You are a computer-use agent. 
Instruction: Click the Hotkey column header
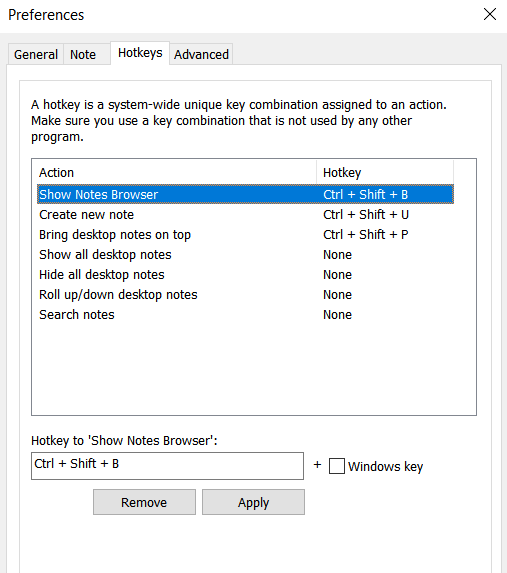tap(385, 172)
